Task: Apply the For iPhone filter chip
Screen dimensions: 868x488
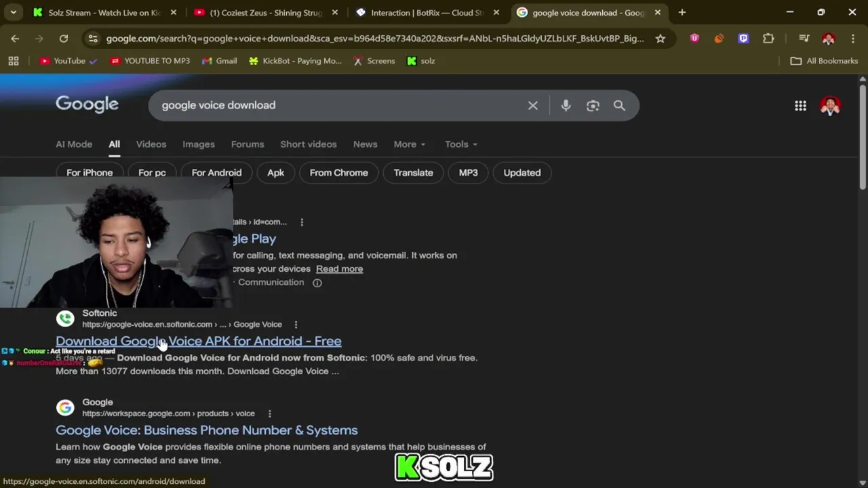Action: point(90,173)
